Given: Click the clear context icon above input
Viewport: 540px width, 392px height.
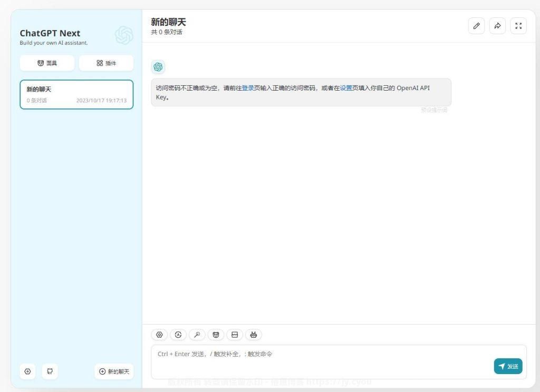Looking at the screenshot, I should pyautogui.click(x=235, y=335).
